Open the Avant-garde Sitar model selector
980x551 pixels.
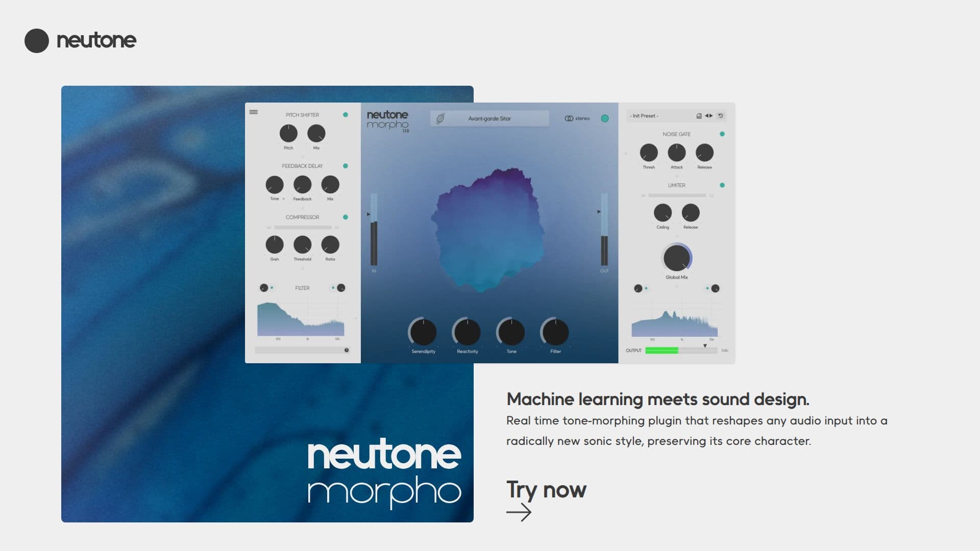(x=489, y=118)
